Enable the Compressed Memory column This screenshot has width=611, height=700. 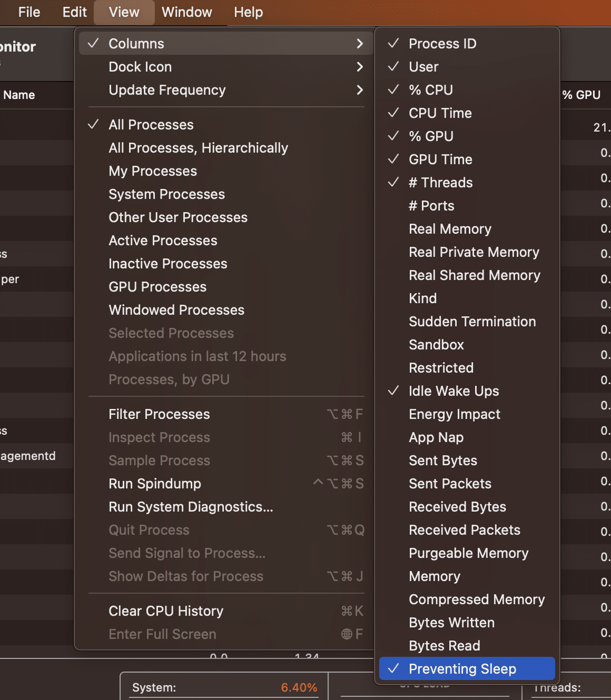pos(467,599)
